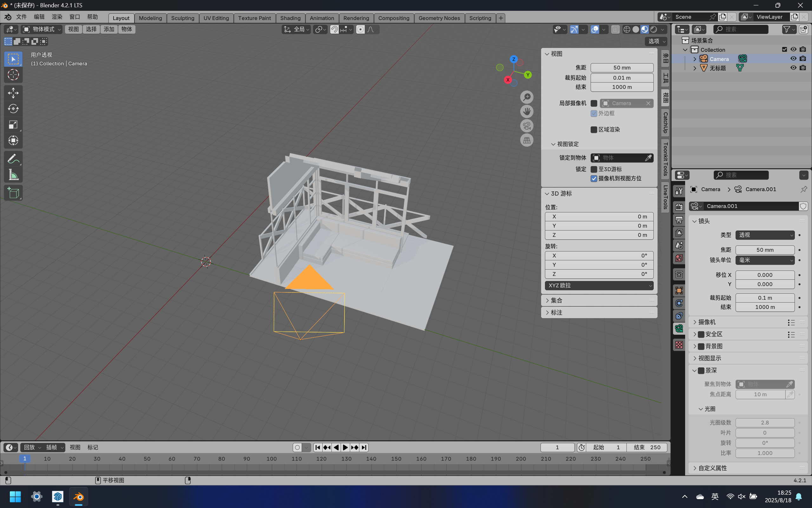Open the Physics properties tab

(679, 303)
